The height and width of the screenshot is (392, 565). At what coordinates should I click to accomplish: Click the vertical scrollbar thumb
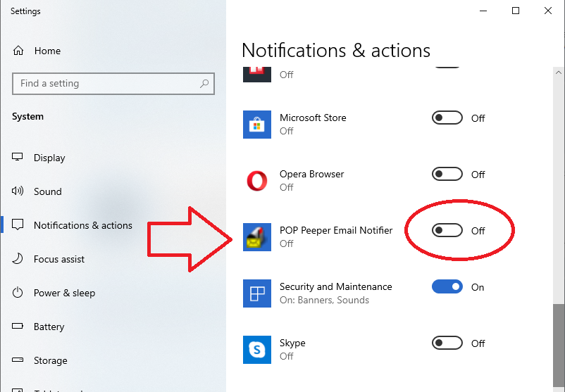click(x=559, y=346)
